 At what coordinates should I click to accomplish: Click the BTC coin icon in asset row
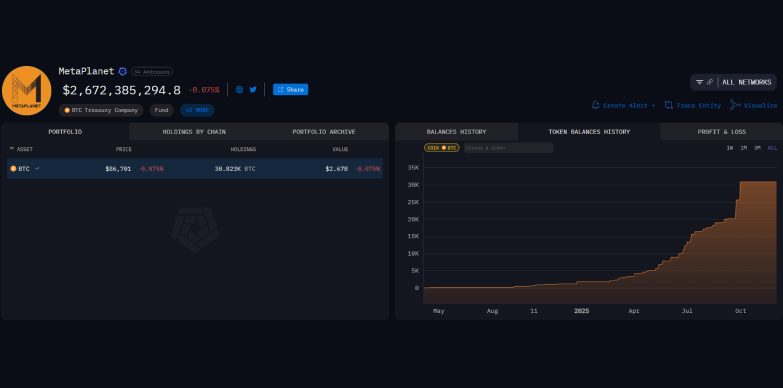[13, 169]
